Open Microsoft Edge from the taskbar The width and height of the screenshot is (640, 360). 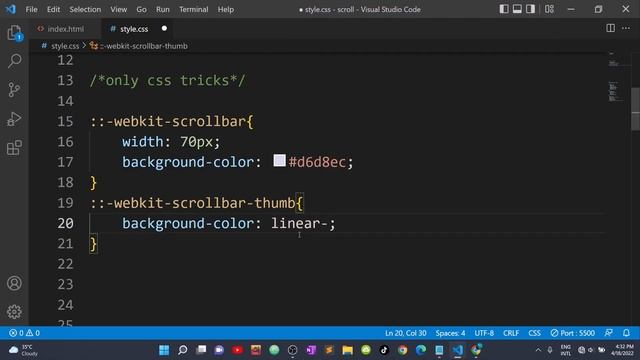421,350
